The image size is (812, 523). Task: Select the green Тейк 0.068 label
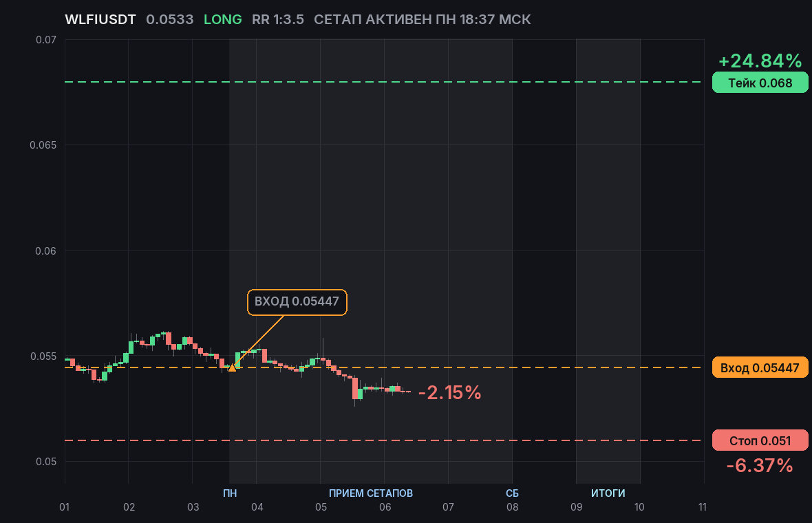coord(760,83)
